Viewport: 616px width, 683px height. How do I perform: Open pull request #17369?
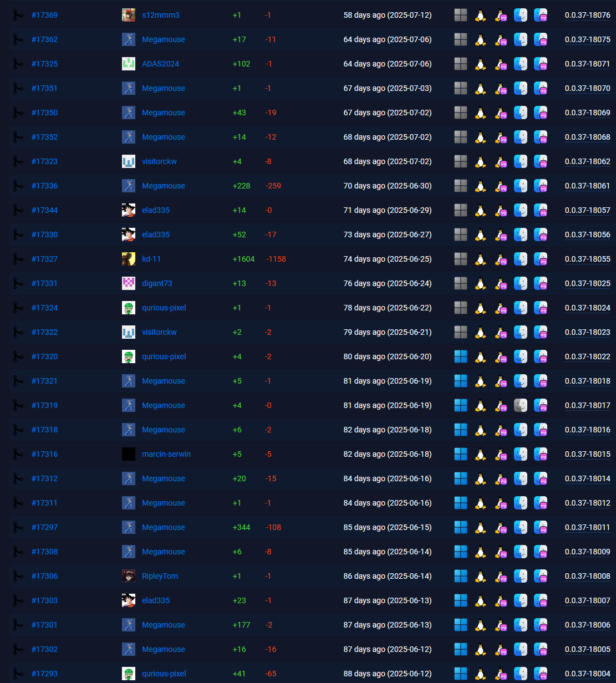tap(44, 15)
